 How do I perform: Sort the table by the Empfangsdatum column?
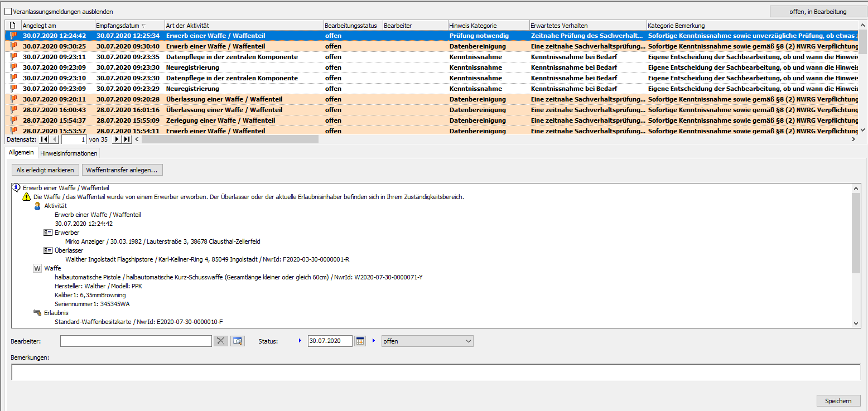pos(129,26)
